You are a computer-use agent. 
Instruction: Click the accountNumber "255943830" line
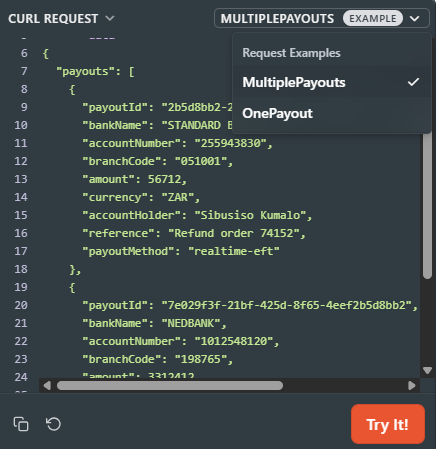point(178,143)
